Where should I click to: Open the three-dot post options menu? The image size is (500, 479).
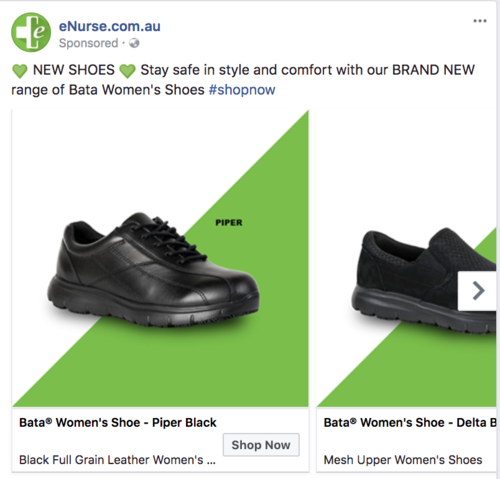point(480,21)
